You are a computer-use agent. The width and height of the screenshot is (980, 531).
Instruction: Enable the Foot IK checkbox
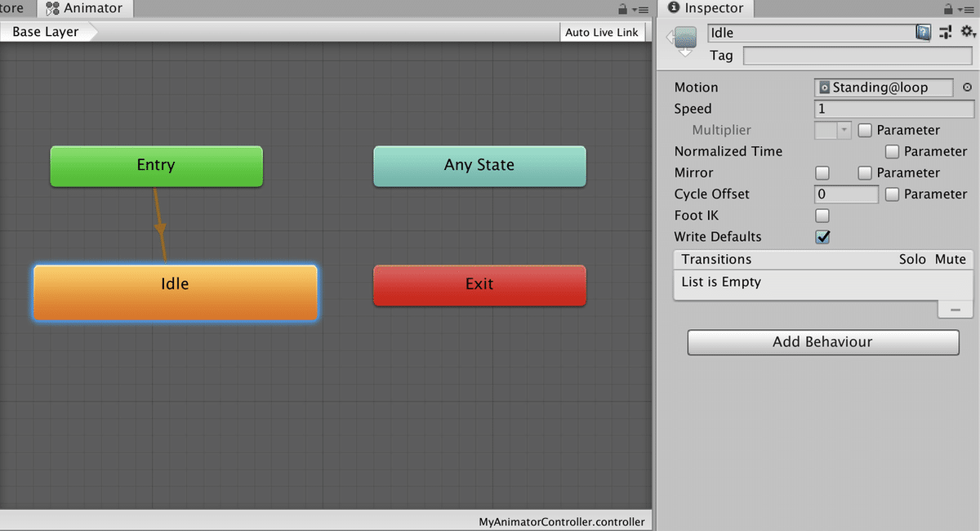pos(822,215)
